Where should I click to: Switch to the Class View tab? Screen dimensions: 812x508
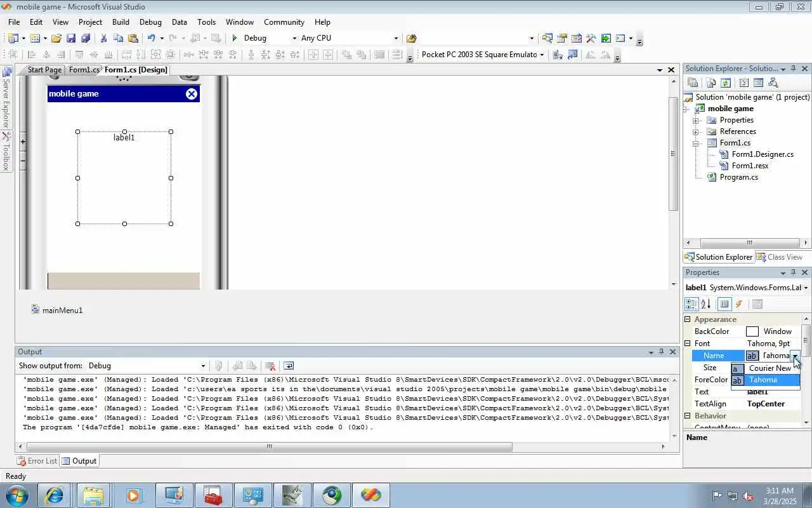click(780, 257)
